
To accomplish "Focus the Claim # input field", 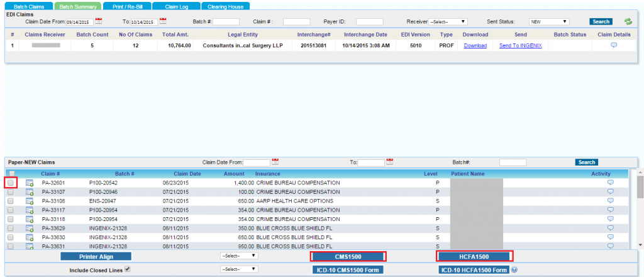I will [297, 22].
